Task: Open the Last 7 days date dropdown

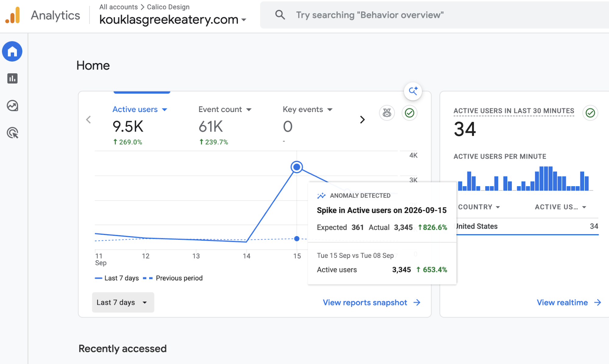Action: click(x=123, y=302)
